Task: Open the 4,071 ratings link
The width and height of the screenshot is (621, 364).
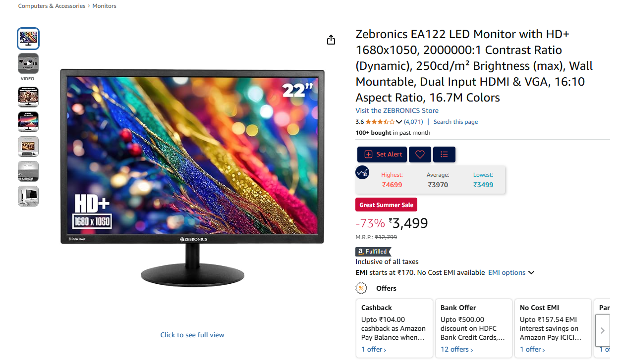Action: [x=413, y=122]
